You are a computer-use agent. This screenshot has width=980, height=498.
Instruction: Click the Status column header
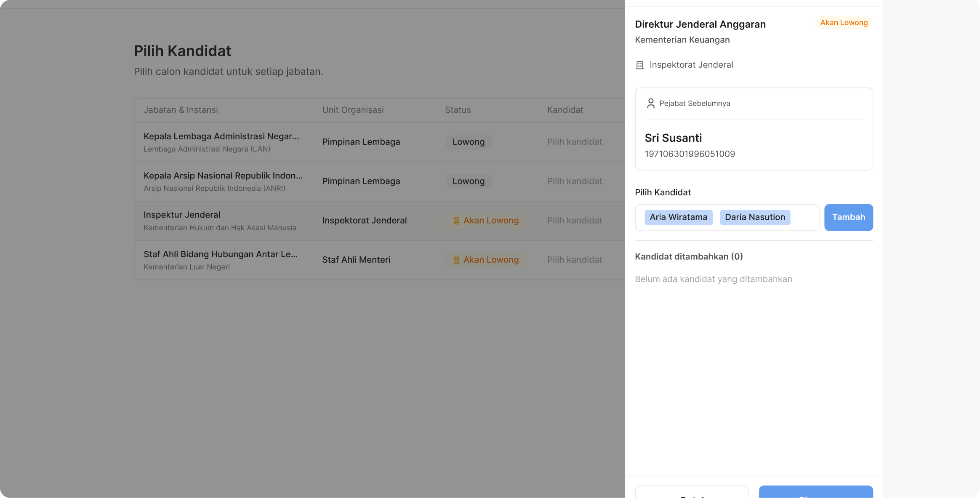458,110
